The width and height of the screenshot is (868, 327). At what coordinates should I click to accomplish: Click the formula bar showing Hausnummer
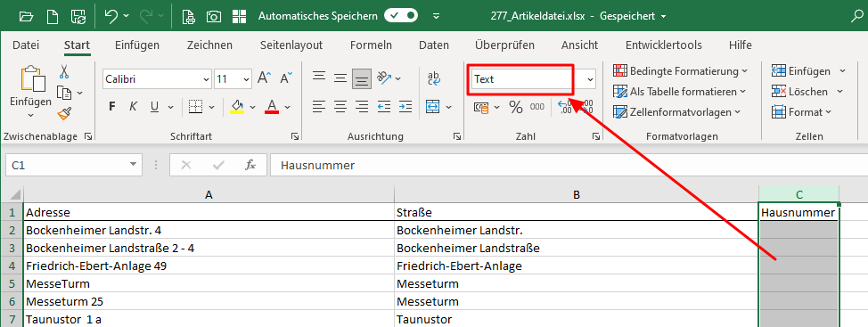pos(569,165)
